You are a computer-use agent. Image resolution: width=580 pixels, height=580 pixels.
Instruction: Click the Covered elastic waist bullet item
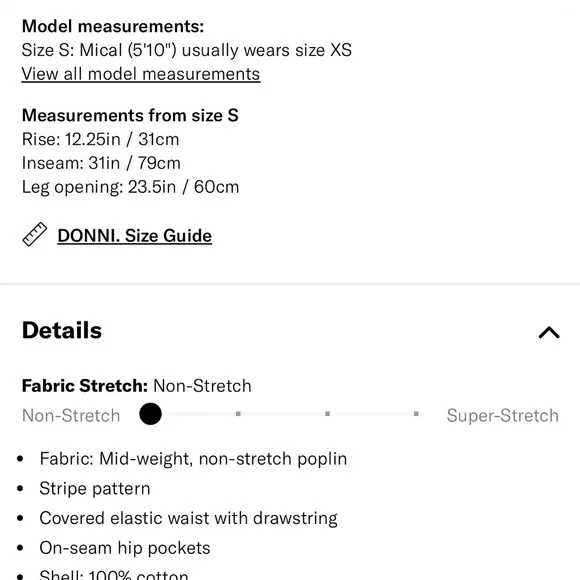pyautogui.click(x=189, y=518)
